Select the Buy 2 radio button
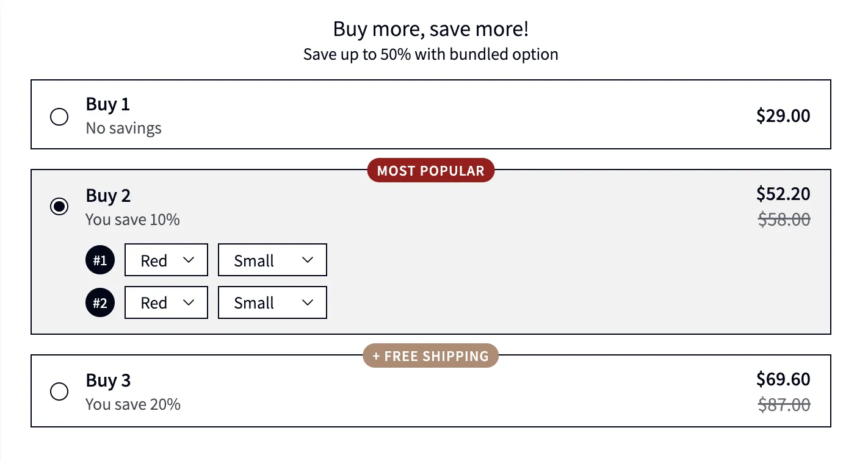The image size is (868, 461). (59, 207)
